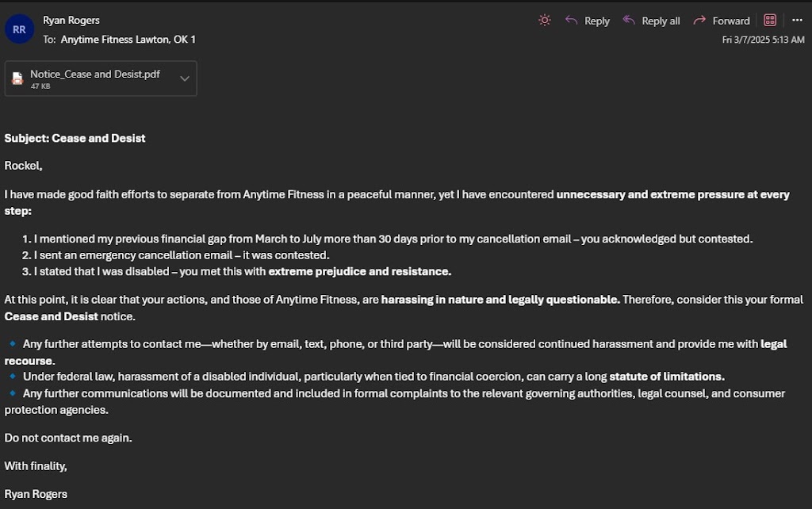Click the Reply all double-arrow icon
812x509 pixels.
pos(630,21)
